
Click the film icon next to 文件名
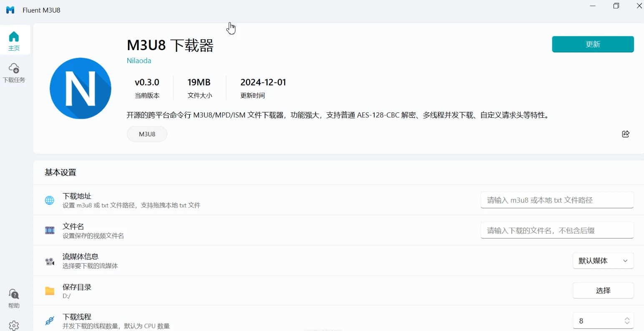[50, 230]
